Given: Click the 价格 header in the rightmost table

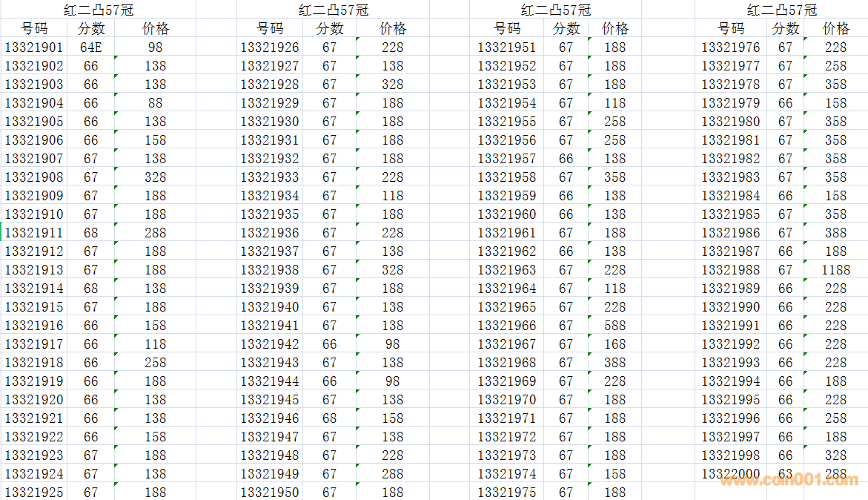Looking at the screenshot, I should (836, 28).
